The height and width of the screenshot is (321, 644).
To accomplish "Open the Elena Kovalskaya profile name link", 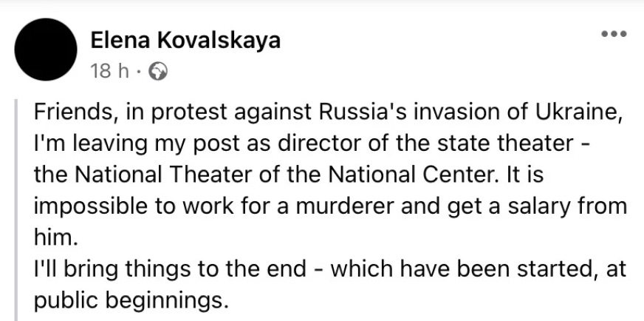I will point(185,41).
